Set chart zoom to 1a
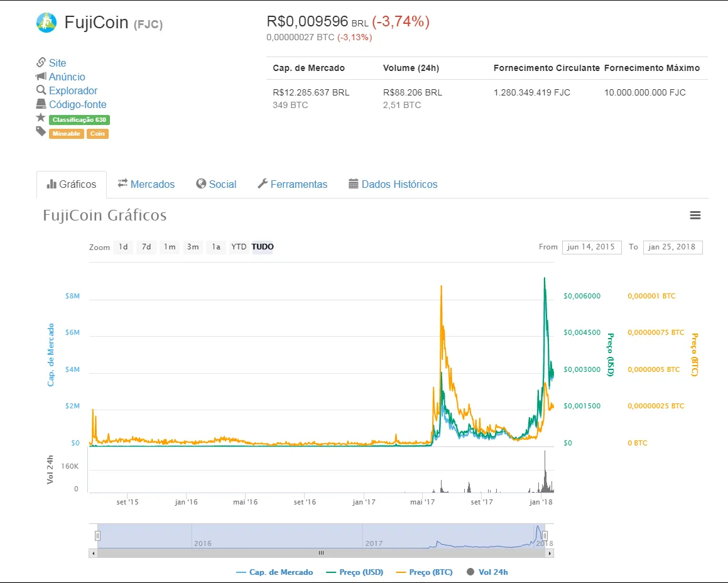Image resolution: width=728 pixels, height=583 pixels. (216, 247)
